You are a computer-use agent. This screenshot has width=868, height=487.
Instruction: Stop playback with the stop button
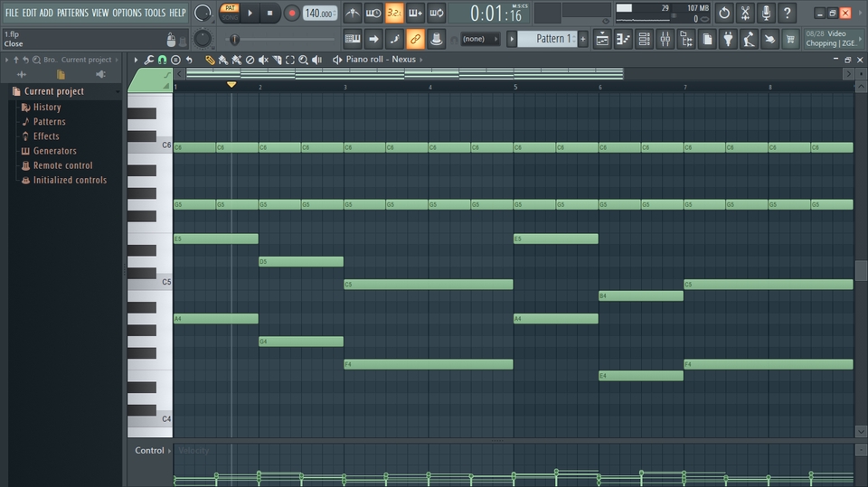(269, 13)
